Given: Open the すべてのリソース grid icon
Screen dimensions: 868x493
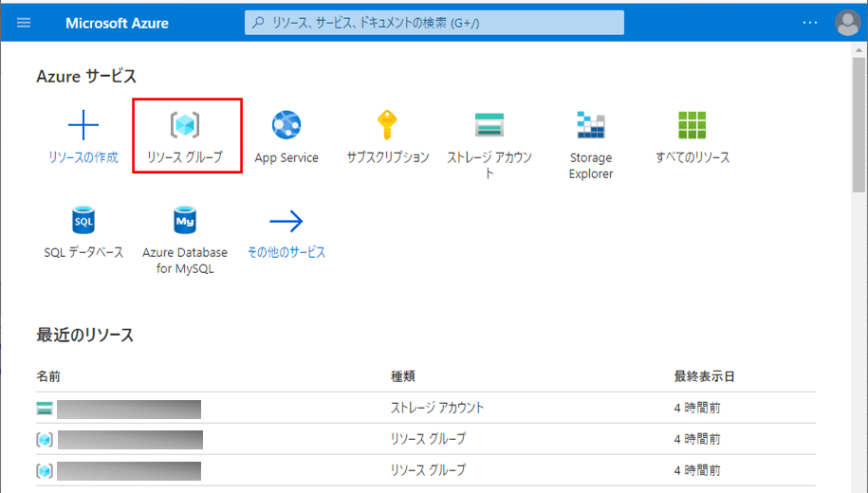Looking at the screenshot, I should click(693, 124).
